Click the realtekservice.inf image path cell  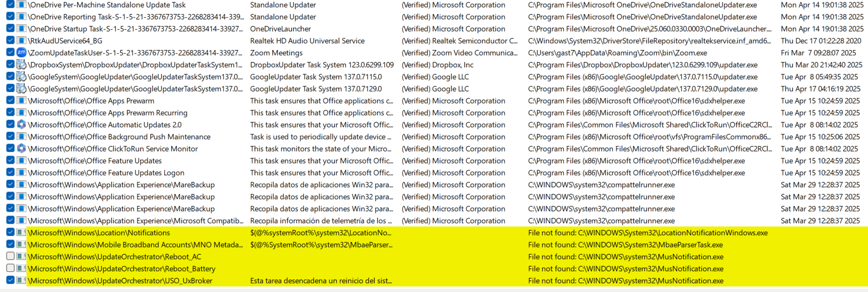[650, 41]
